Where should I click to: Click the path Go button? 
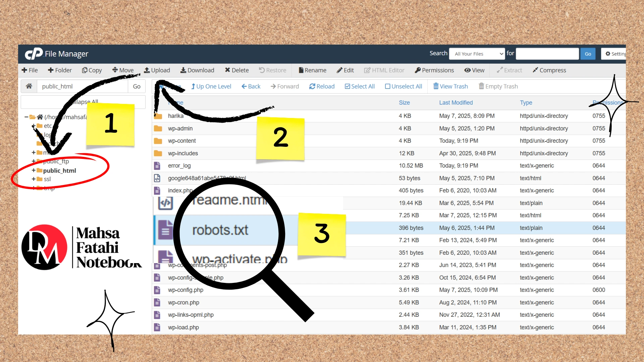137,86
